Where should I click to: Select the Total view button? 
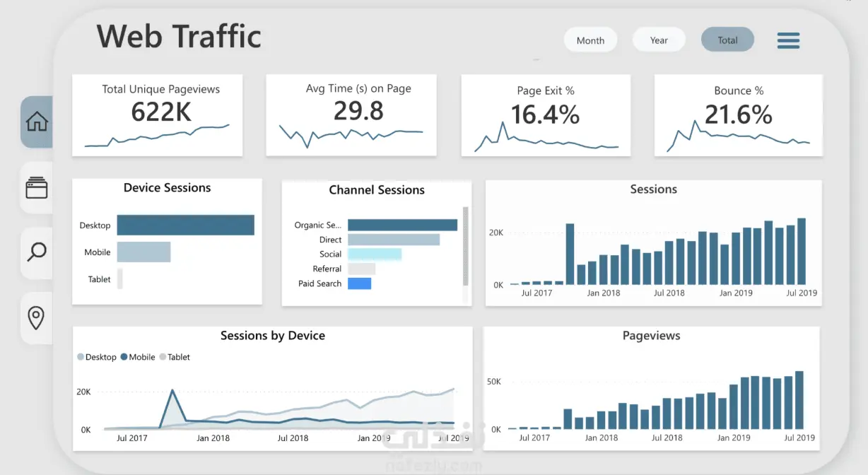(x=727, y=40)
